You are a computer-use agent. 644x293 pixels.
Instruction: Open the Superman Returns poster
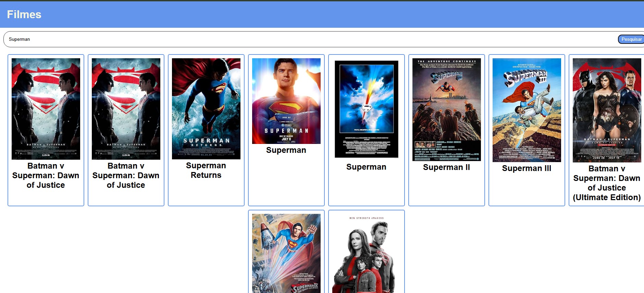(x=206, y=109)
